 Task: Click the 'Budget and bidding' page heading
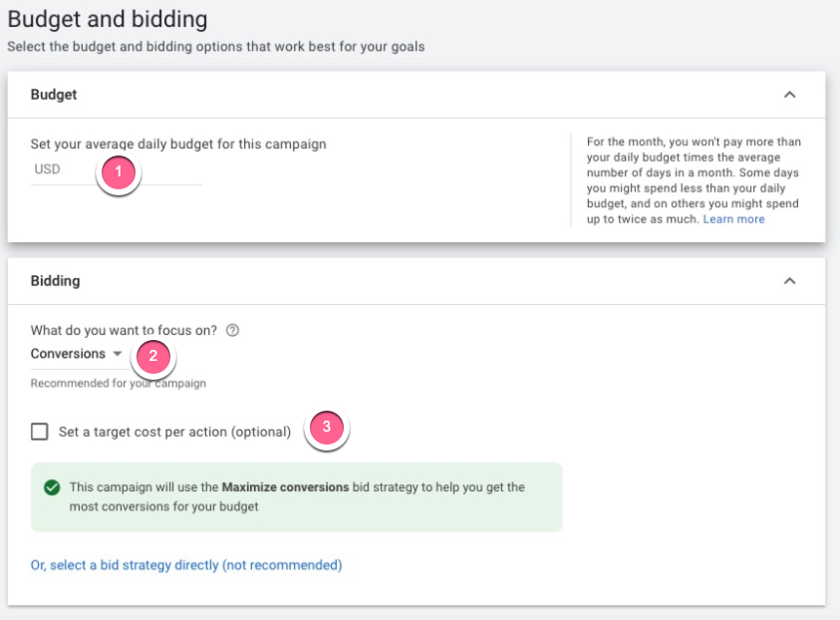click(108, 18)
